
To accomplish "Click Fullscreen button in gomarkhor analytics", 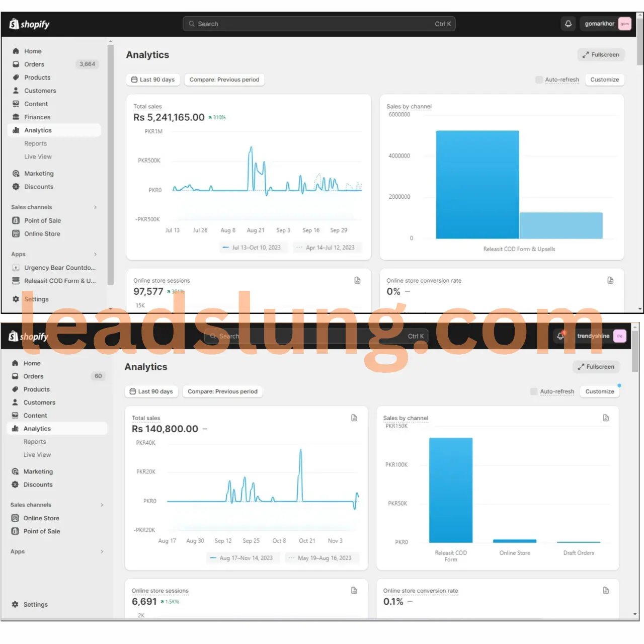I will [x=601, y=55].
